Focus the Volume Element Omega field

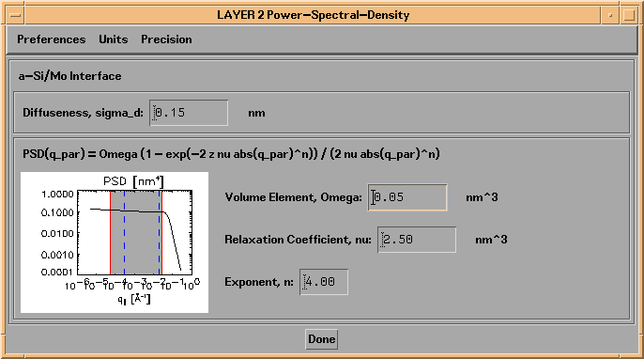[407, 197]
